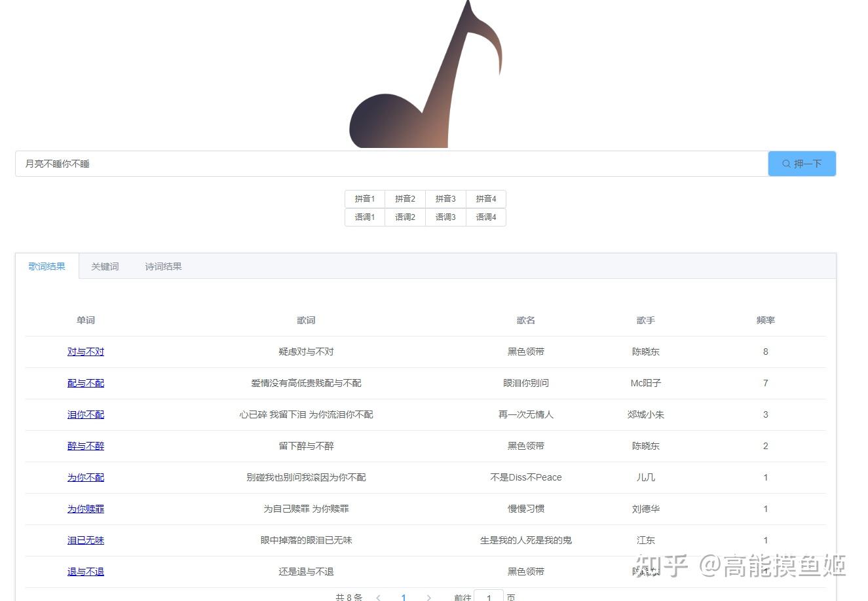
Task: Click the go-to page number field
Action: tap(489, 596)
